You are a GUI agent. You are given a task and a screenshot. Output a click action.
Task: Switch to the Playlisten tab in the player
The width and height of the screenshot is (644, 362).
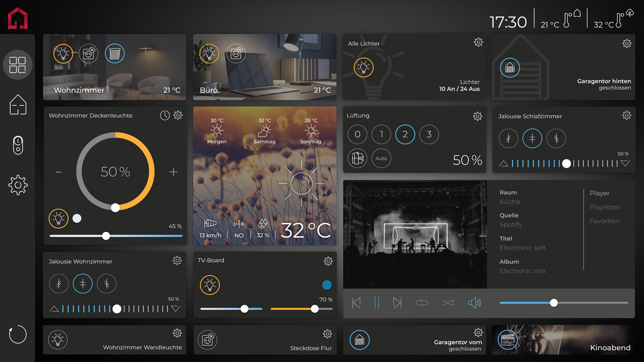click(605, 207)
